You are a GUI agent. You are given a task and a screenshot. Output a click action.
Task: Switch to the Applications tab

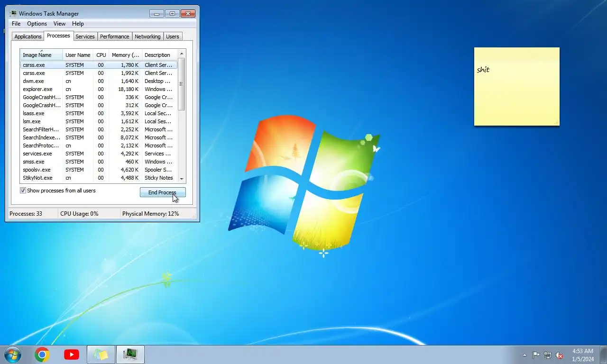tap(28, 36)
